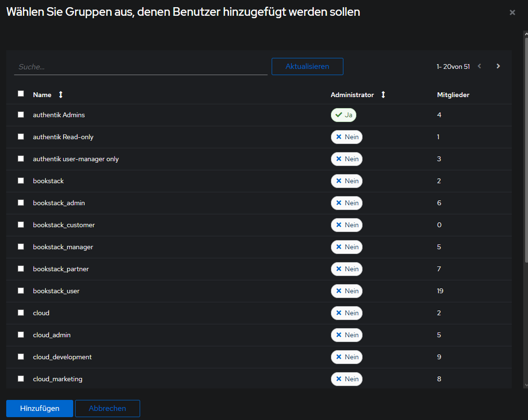
Task: Click the Abbrechen button
Action: pyautogui.click(x=107, y=409)
